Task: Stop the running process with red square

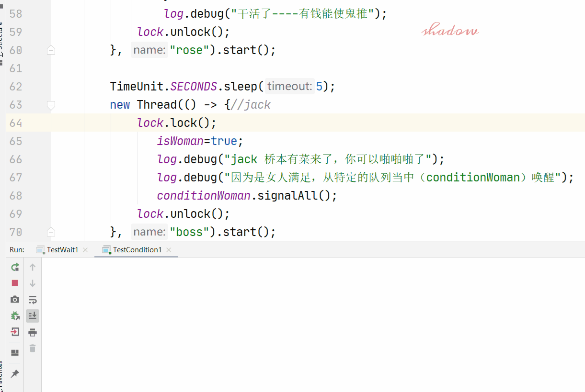Action: tap(15, 283)
